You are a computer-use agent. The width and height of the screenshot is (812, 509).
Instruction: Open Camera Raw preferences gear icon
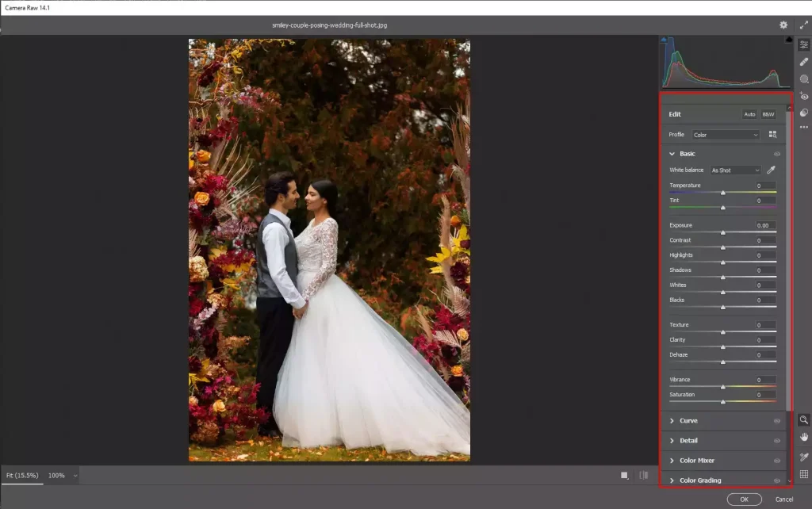(783, 25)
